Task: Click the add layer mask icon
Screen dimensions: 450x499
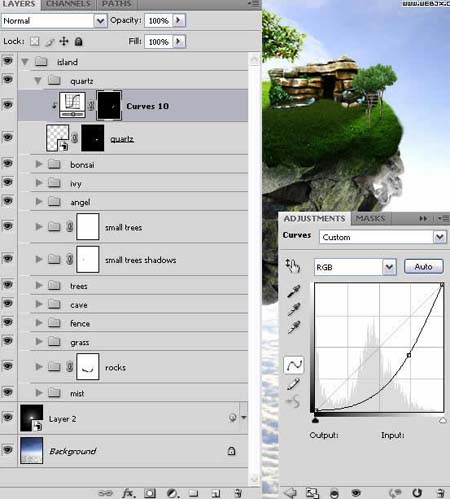Action: (150, 493)
